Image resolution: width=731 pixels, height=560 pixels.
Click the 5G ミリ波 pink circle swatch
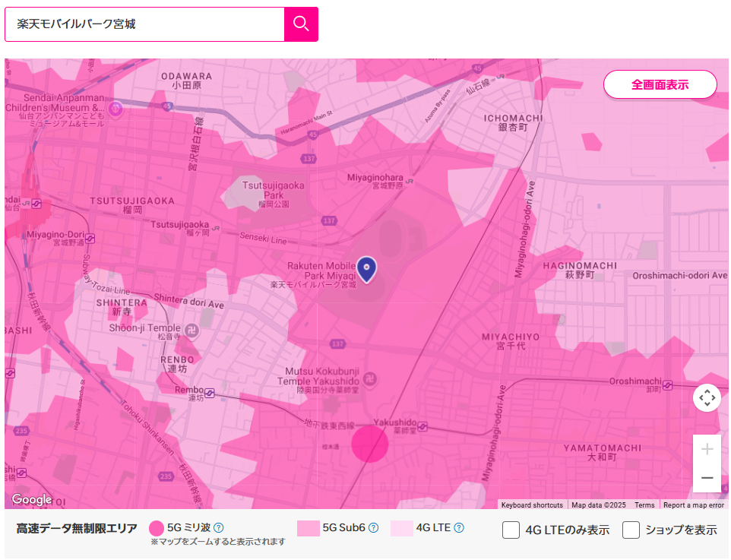click(157, 528)
